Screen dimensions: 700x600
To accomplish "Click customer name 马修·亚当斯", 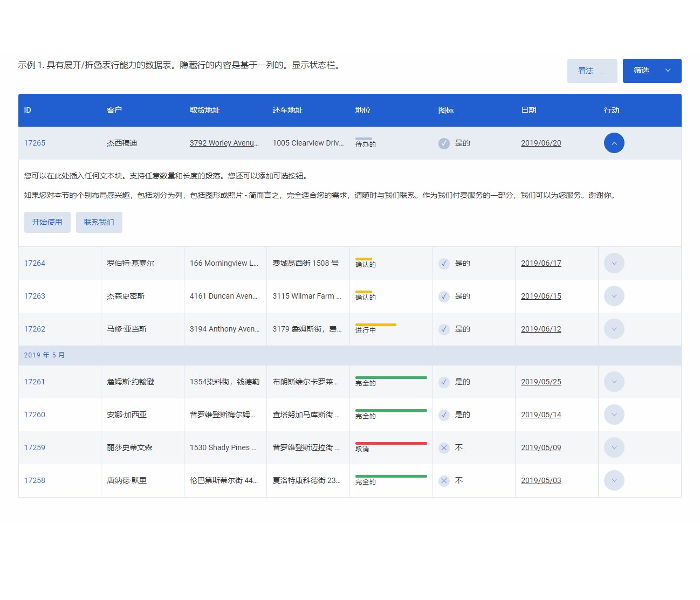I will pyautogui.click(x=127, y=329).
